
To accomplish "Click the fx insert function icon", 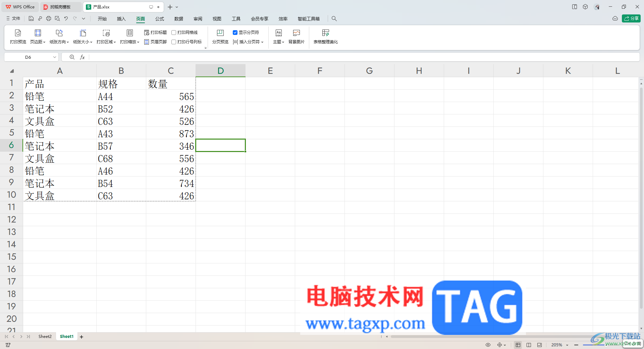I will (82, 57).
